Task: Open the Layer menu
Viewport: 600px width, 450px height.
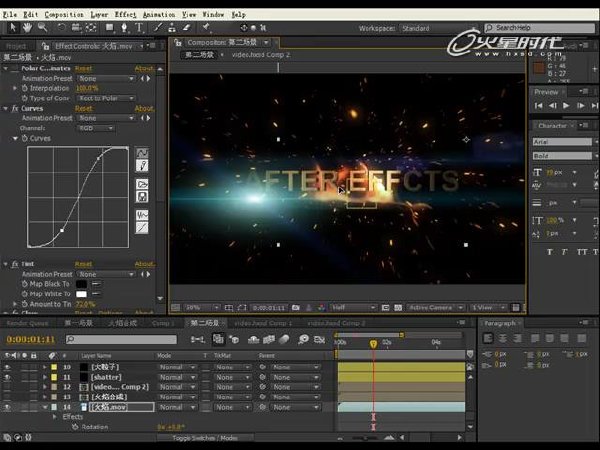Action: pos(99,15)
